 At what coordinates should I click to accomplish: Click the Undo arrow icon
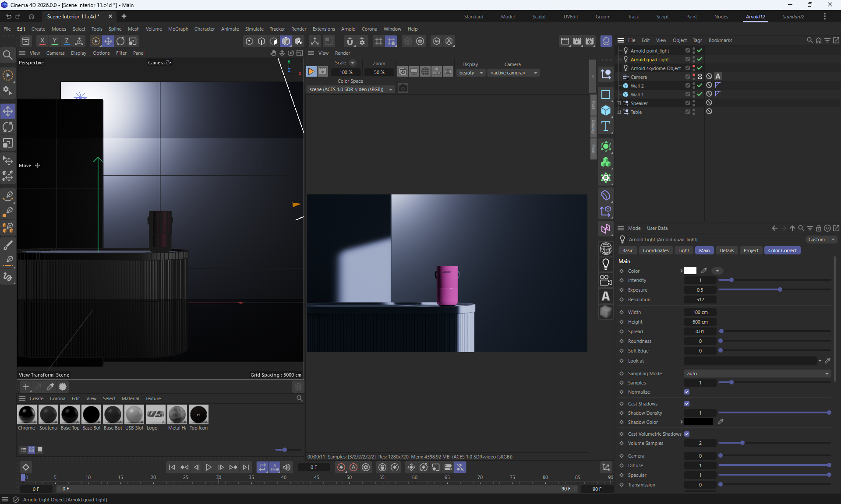(x=8, y=17)
